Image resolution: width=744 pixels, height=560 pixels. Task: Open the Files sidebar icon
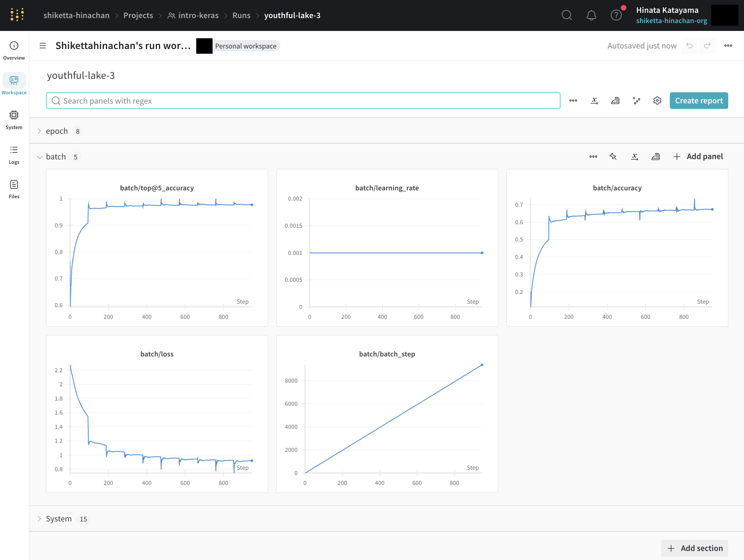click(x=14, y=189)
